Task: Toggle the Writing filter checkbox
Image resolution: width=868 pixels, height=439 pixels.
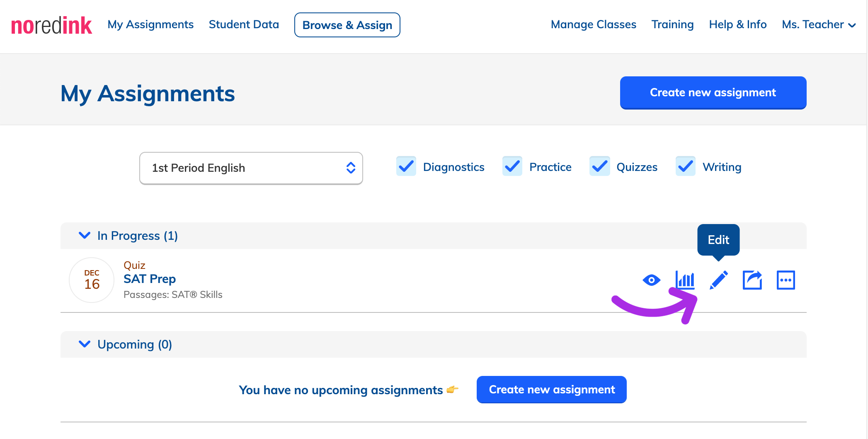Action: pyautogui.click(x=686, y=166)
